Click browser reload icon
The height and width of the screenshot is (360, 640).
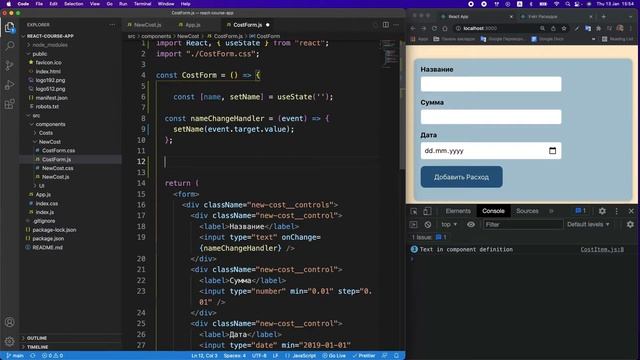point(434,28)
